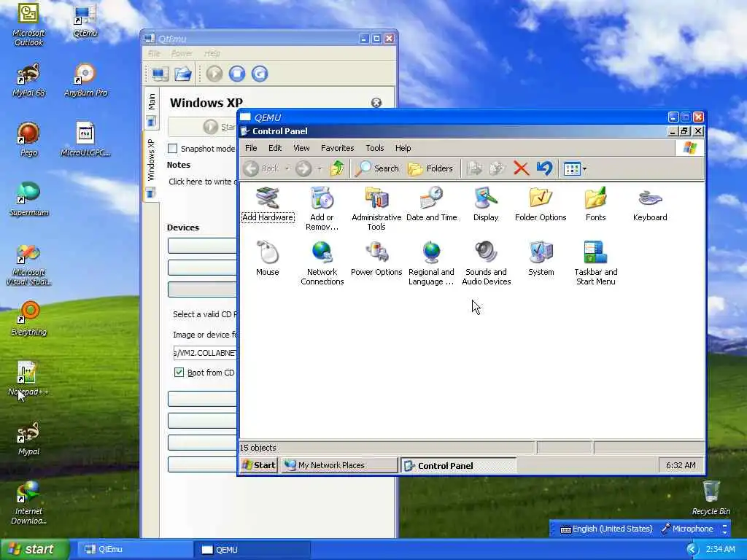747x560 pixels.
Task: Click the host Windows start button
Action: coord(34,549)
